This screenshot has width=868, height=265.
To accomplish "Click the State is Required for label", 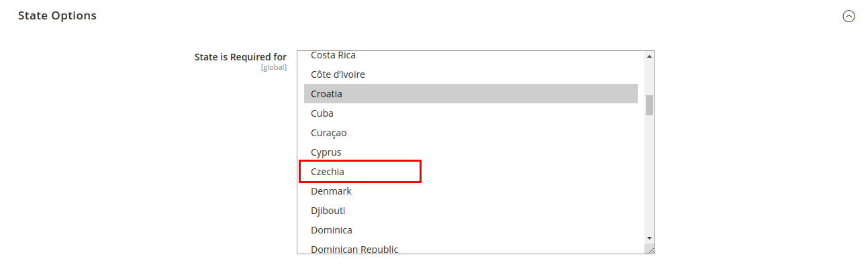I will point(240,57).
